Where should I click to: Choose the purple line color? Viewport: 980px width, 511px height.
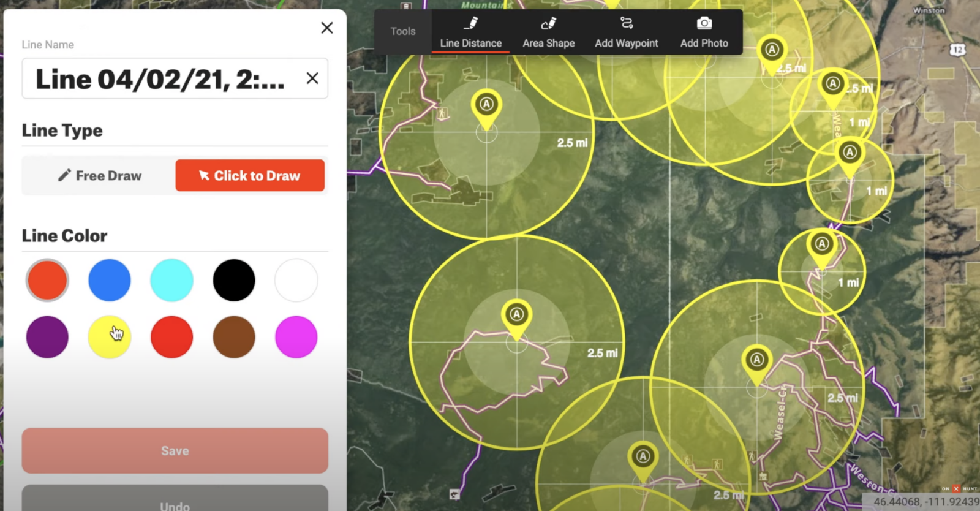47,337
